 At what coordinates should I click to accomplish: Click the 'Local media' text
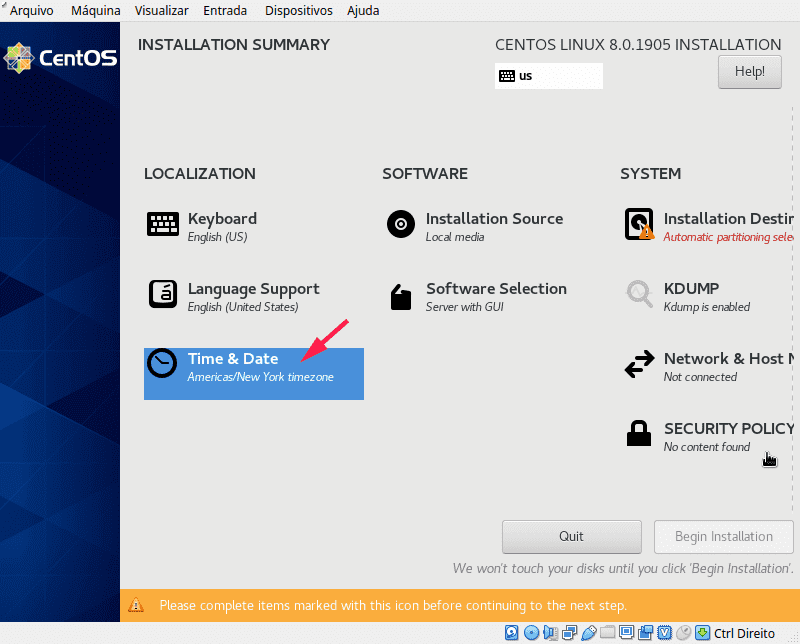[455, 237]
